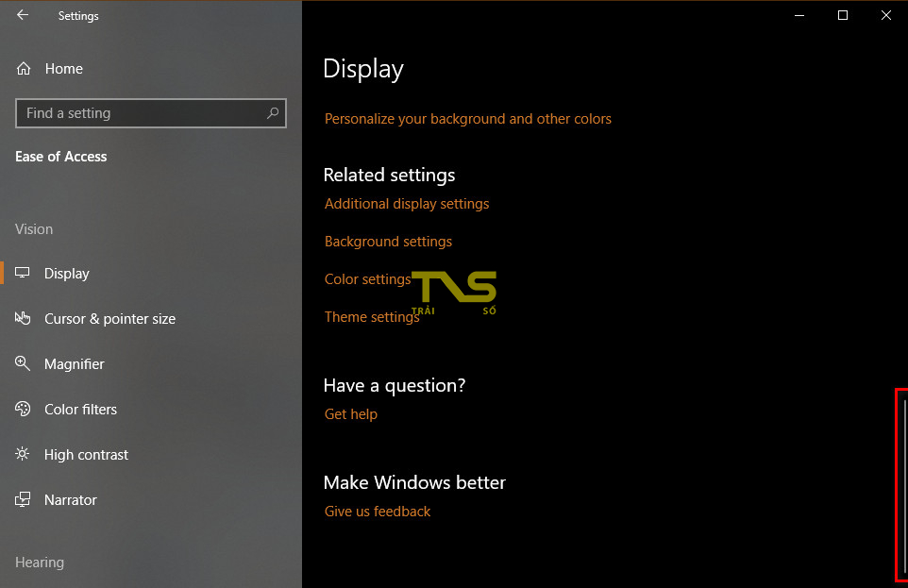Click the Color filters palette icon
908x588 pixels.
click(24, 410)
